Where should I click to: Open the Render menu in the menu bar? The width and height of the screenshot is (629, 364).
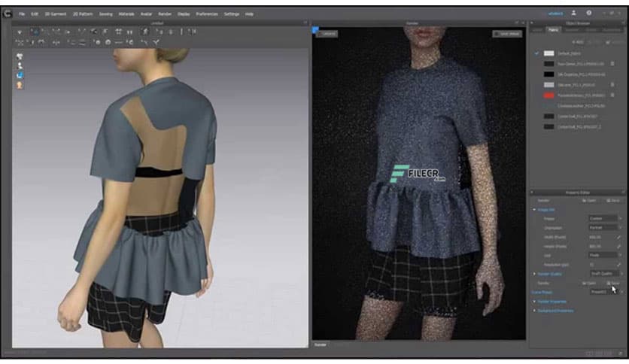point(163,14)
